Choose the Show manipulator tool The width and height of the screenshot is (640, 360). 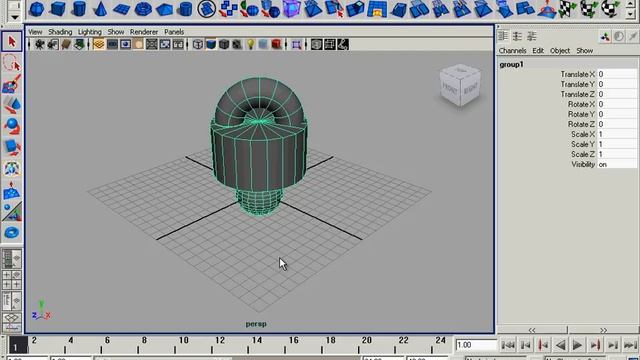[x=11, y=211]
